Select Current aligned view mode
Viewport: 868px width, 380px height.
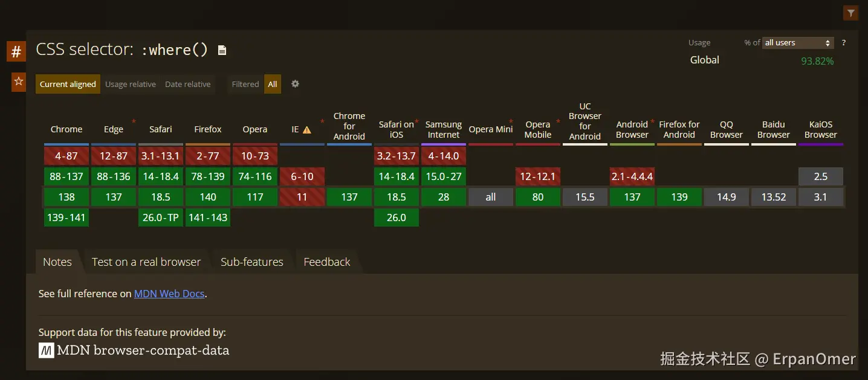[68, 84]
